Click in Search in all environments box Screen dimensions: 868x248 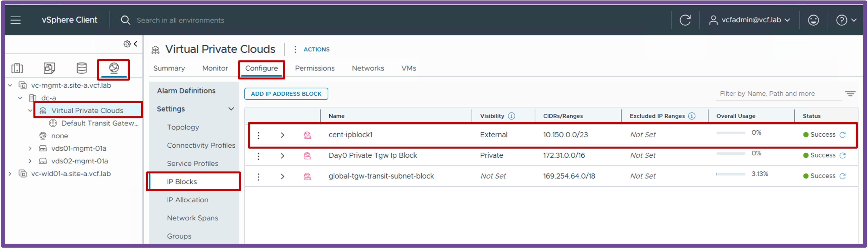coord(180,20)
